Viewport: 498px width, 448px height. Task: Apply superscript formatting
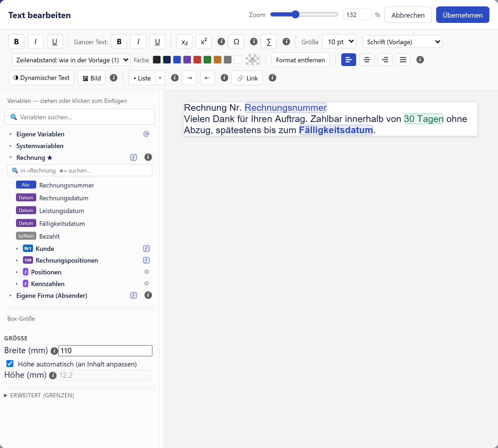tap(204, 42)
